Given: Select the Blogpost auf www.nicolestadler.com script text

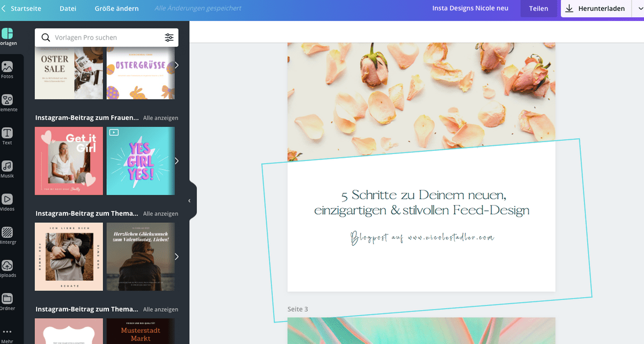Looking at the screenshot, I should 422,238.
